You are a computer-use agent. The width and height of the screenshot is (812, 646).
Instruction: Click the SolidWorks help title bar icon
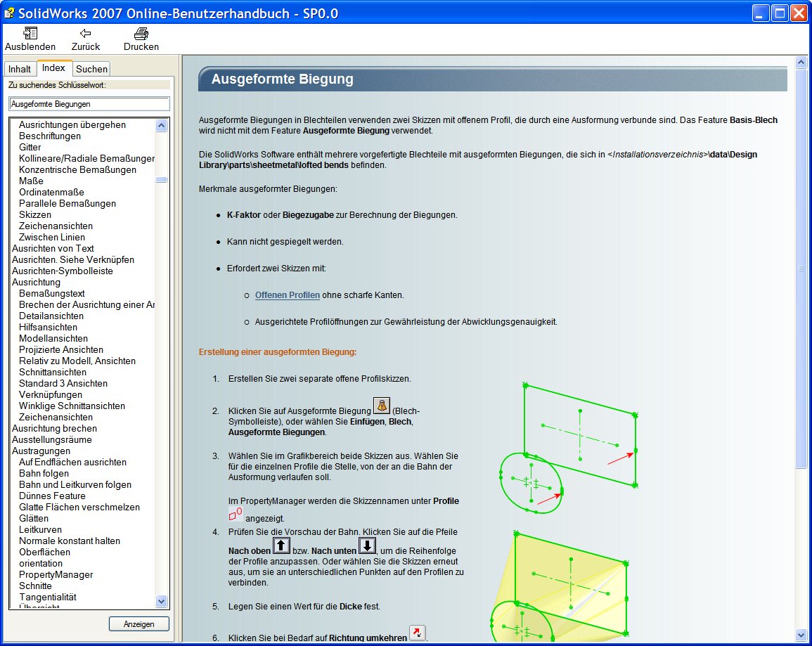(x=9, y=13)
